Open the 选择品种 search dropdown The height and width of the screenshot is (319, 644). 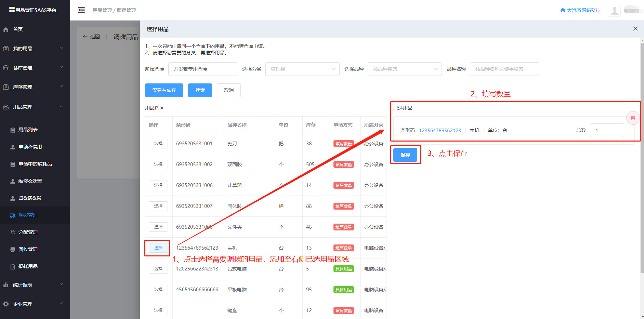(x=405, y=69)
